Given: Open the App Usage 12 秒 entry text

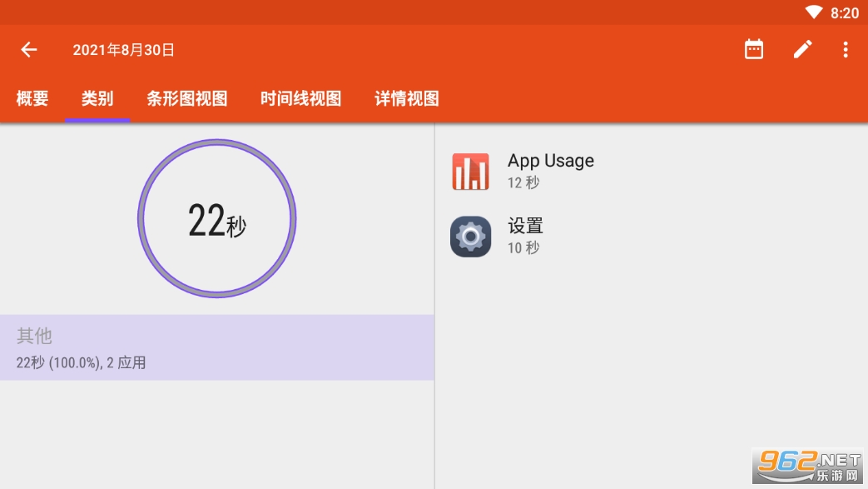Looking at the screenshot, I should coord(550,170).
